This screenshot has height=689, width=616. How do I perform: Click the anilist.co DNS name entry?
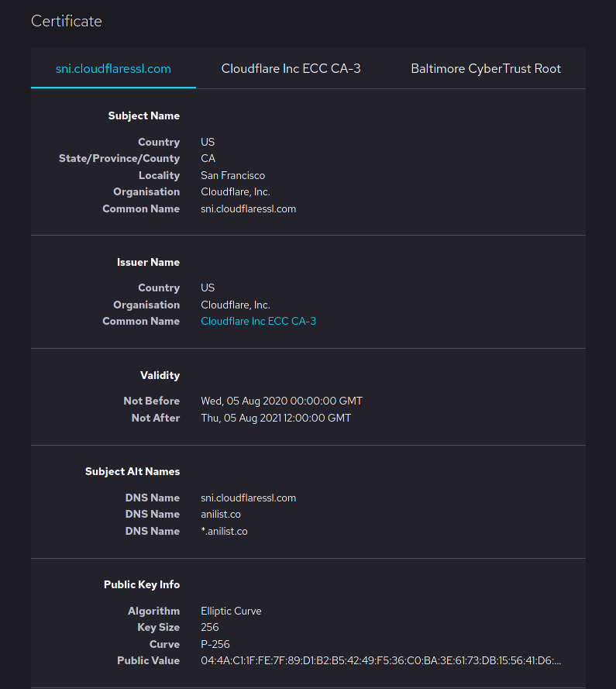click(x=220, y=514)
